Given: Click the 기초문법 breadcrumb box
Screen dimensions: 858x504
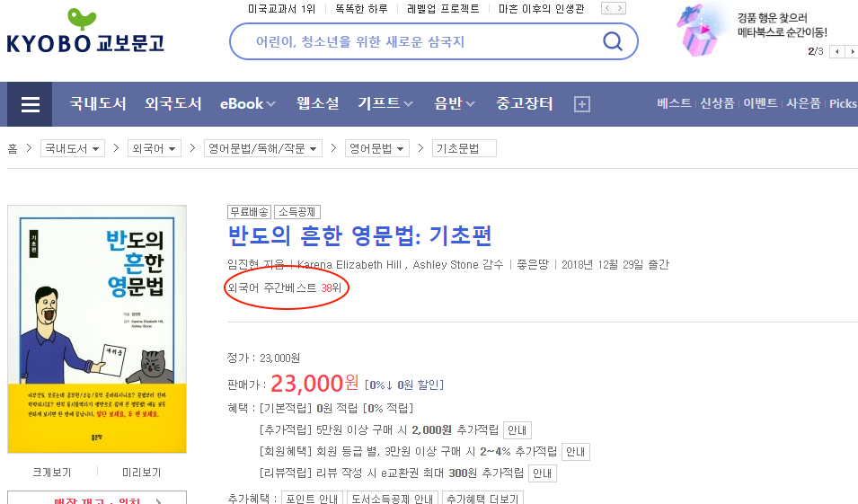Looking at the screenshot, I should click(x=464, y=148).
